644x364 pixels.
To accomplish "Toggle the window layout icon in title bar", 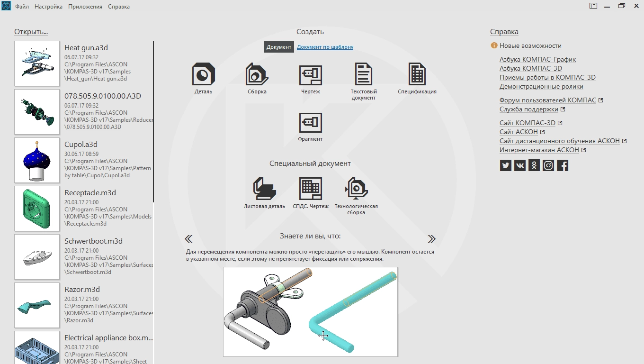I will (593, 6).
